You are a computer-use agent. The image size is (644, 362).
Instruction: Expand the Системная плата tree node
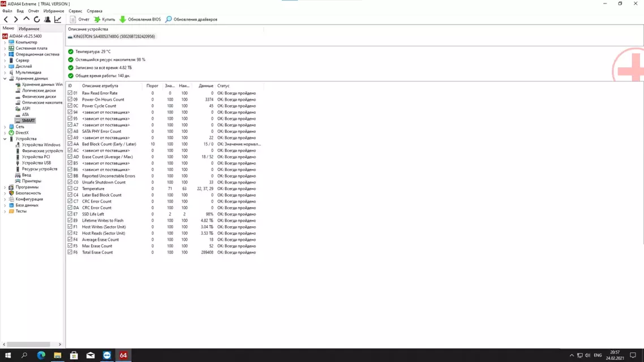point(5,49)
